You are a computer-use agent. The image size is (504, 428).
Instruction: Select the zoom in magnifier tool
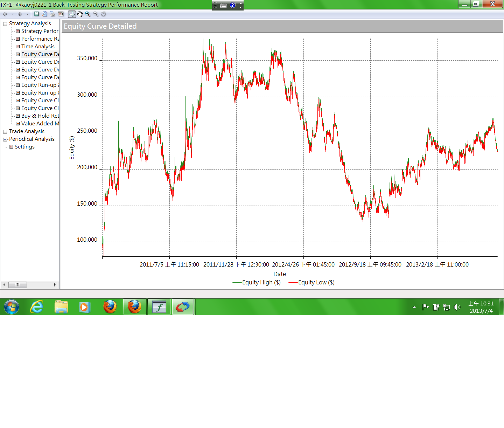(88, 14)
